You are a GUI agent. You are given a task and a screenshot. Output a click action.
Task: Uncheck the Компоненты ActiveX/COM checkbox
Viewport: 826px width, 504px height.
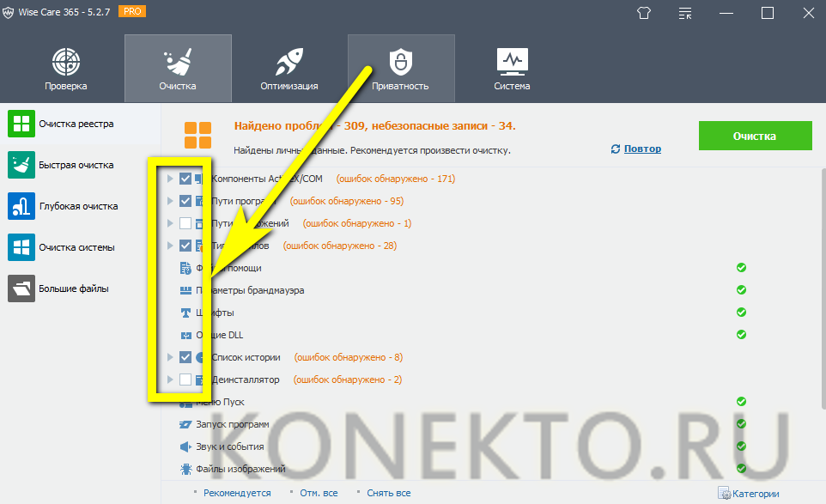point(185,179)
